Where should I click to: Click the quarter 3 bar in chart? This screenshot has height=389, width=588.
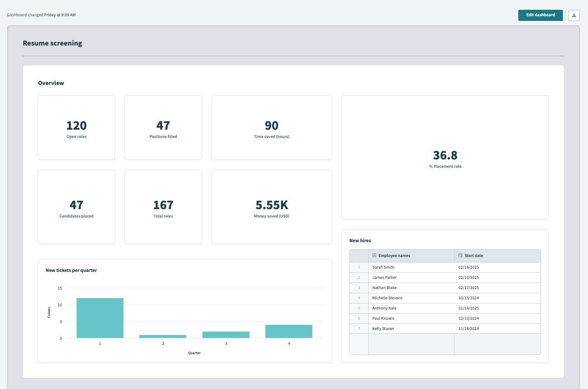(x=226, y=335)
